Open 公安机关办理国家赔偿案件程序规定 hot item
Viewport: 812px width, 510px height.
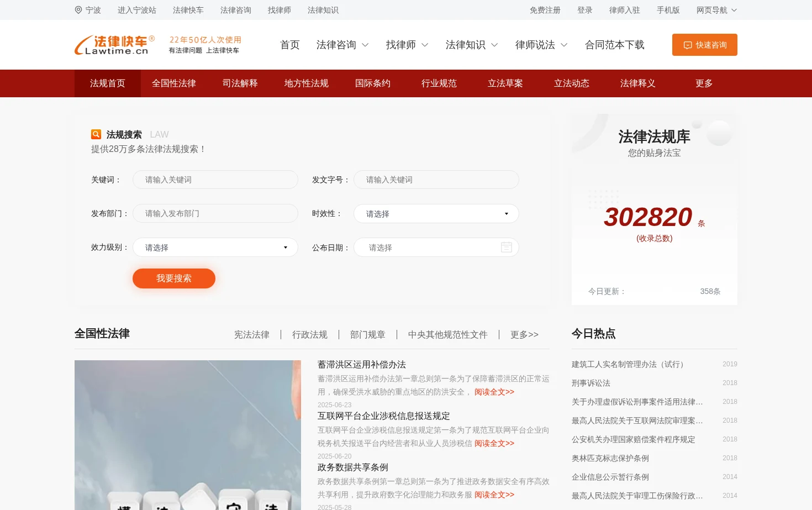pos(634,439)
